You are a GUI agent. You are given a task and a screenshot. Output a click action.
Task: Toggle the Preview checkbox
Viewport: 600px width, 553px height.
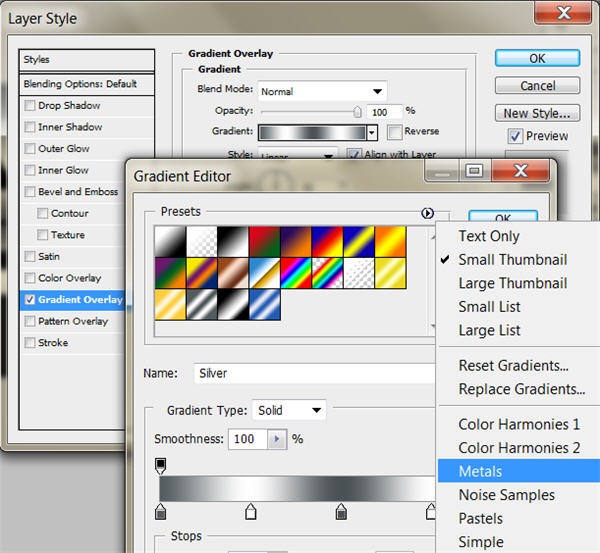(515, 136)
